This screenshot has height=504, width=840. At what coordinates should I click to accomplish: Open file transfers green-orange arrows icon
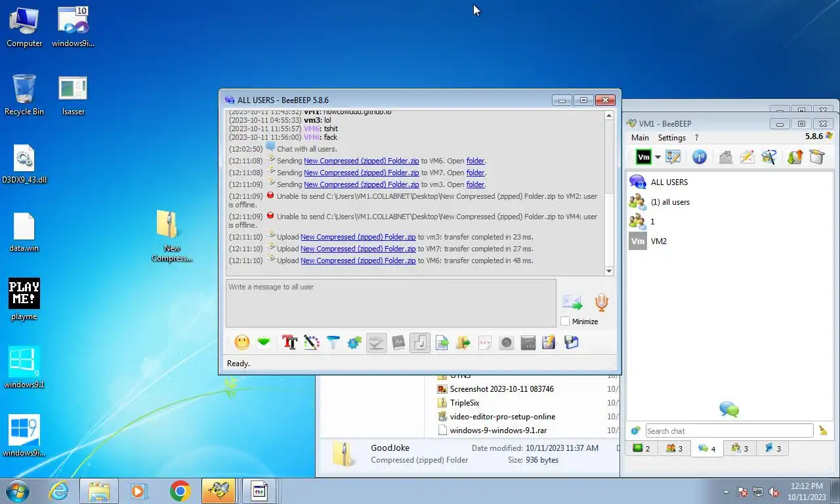pos(795,157)
